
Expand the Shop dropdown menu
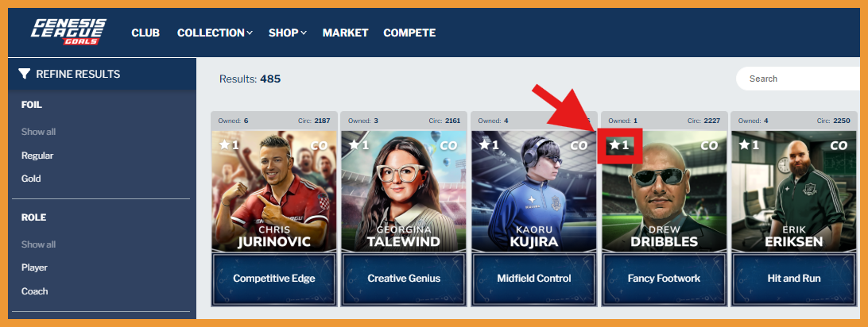[x=287, y=33]
